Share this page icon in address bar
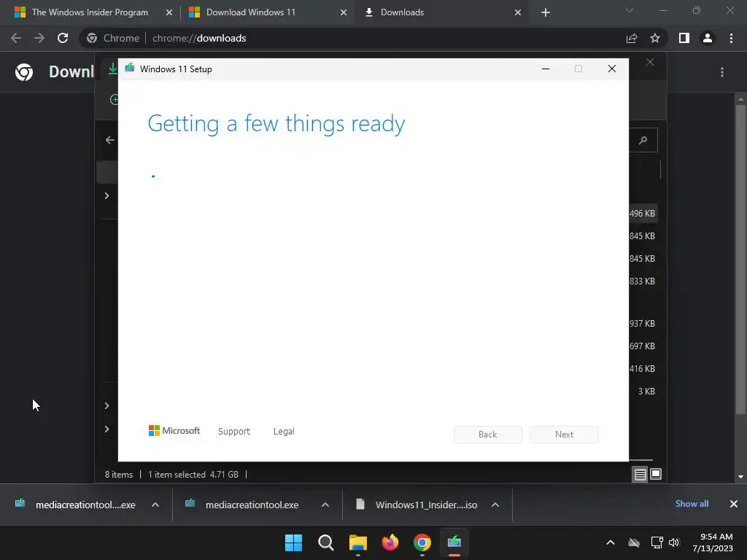This screenshot has height=560, width=747. point(632,38)
